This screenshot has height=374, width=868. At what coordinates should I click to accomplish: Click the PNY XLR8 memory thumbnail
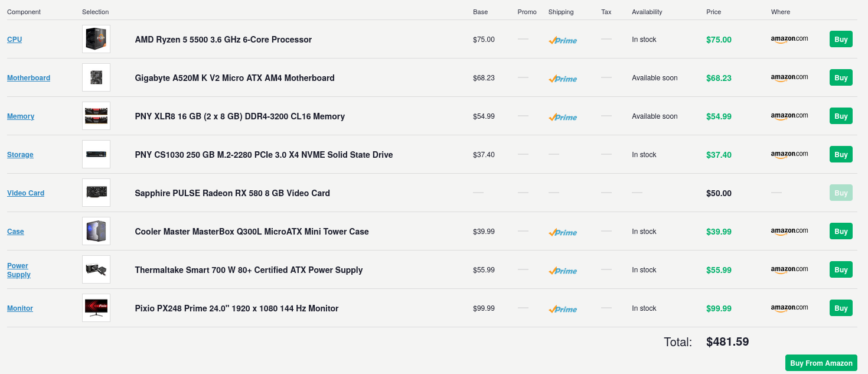[x=96, y=116]
